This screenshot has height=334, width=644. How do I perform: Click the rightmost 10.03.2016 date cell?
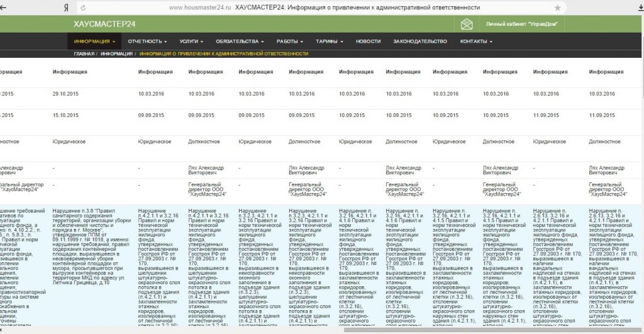(x=602, y=94)
